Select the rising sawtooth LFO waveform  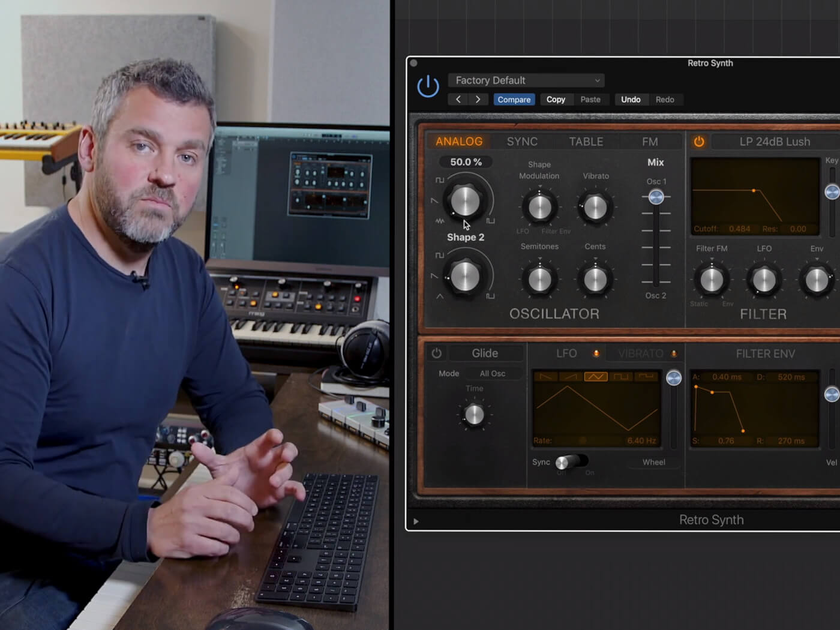click(569, 376)
